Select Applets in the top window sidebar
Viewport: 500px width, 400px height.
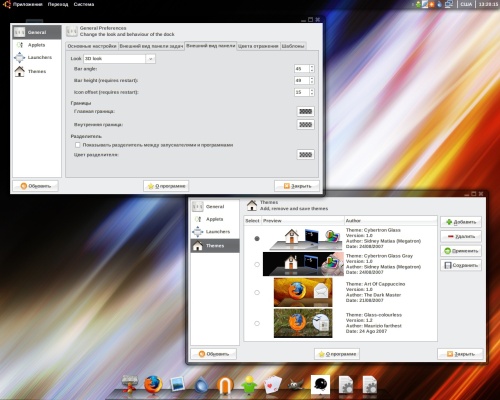[x=37, y=45]
